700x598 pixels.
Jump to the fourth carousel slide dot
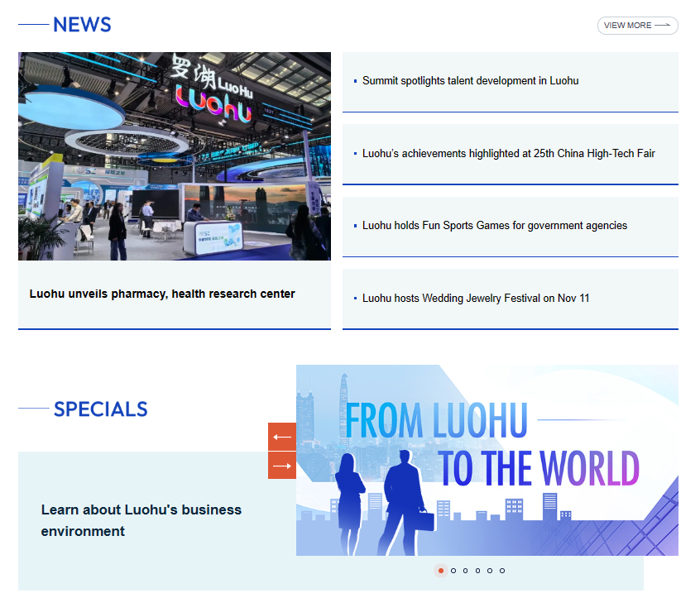[x=477, y=571]
